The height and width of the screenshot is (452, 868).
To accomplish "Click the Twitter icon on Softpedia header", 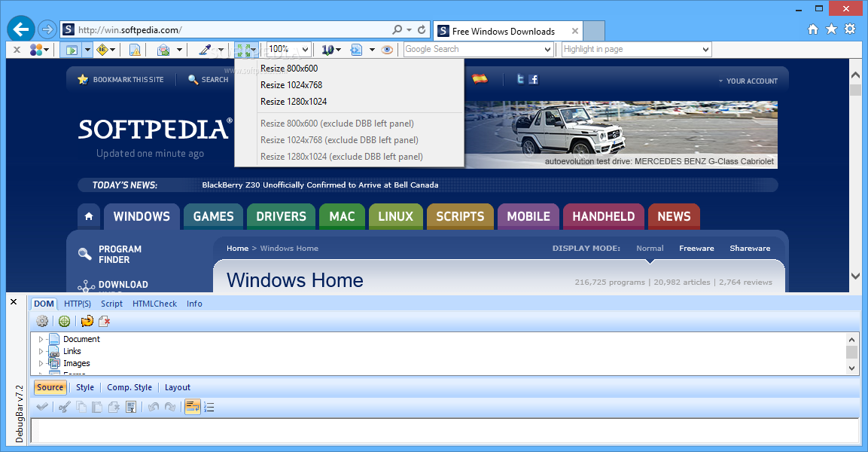I will pos(519,79).
